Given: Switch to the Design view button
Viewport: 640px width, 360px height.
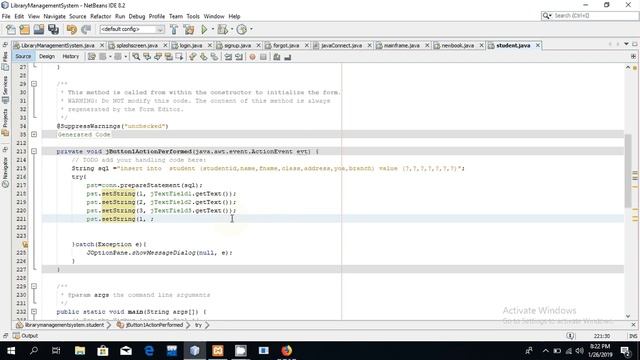Looking at the screenshot, I should point(47,56).
